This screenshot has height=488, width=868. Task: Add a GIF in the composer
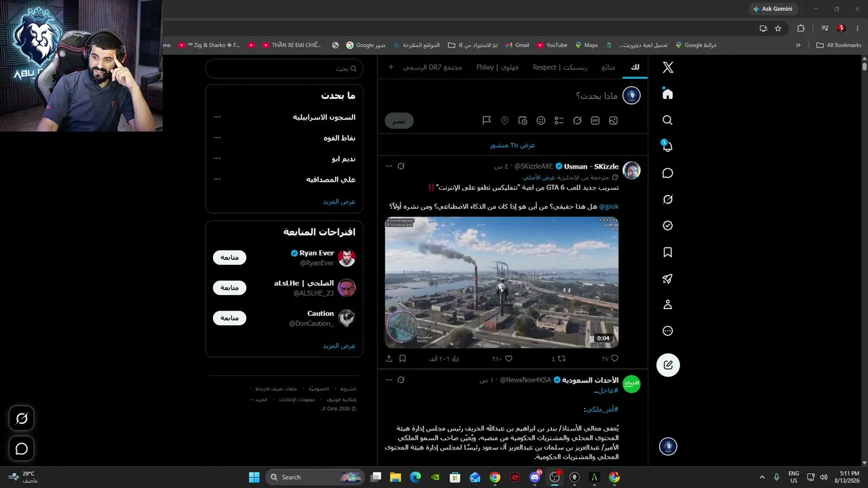595,121
